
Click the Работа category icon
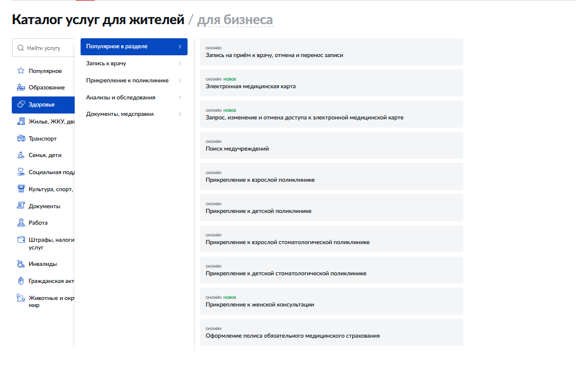(21, 223)
